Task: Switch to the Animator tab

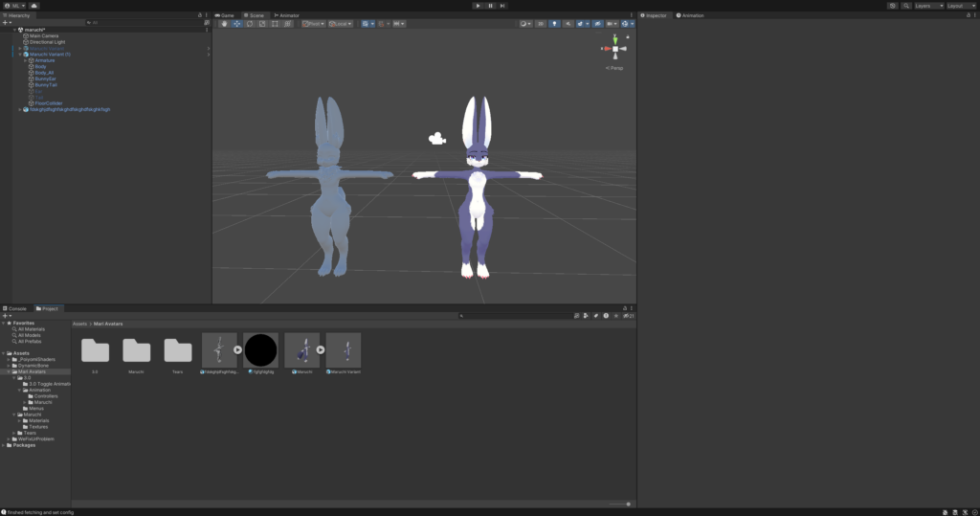Action: coord(287,15)
